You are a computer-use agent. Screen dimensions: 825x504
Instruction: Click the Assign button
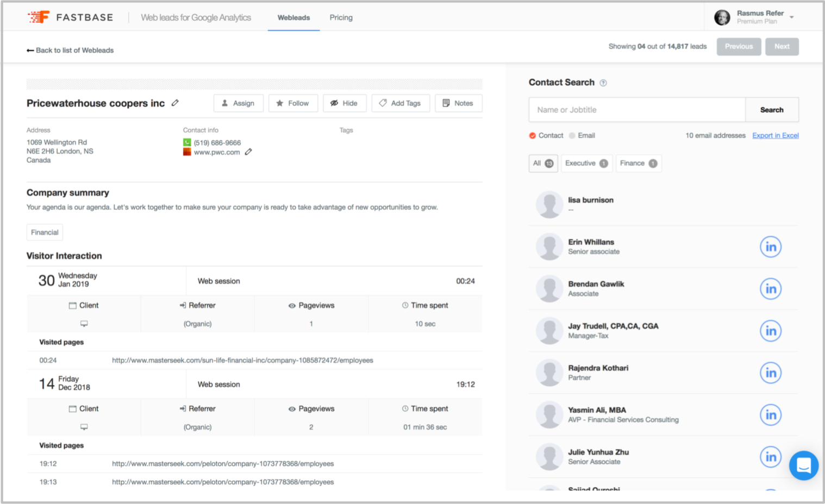(239, 103)
